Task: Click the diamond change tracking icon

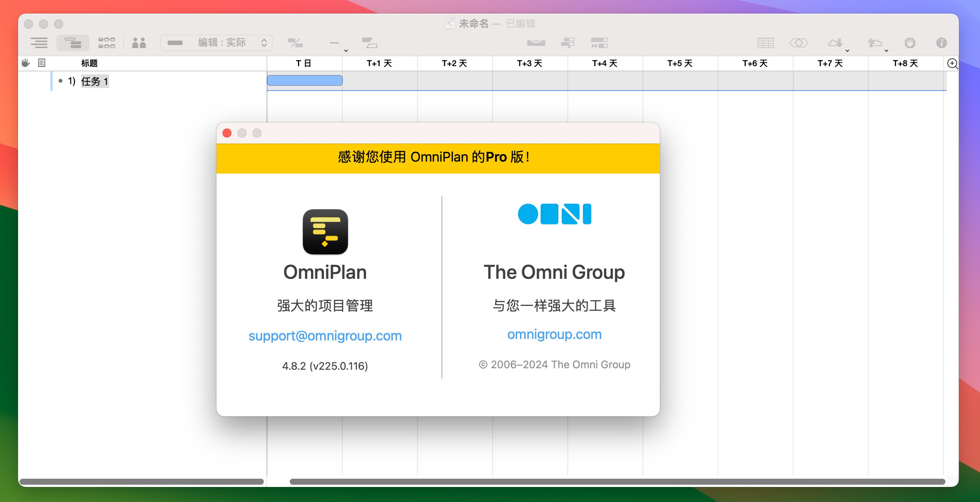Action: click(799, 42)
